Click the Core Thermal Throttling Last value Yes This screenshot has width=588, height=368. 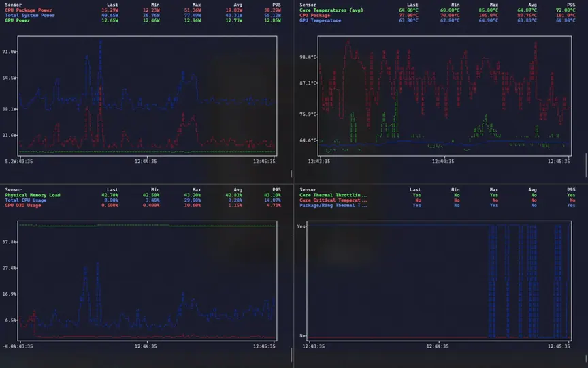tap(416, 195)
